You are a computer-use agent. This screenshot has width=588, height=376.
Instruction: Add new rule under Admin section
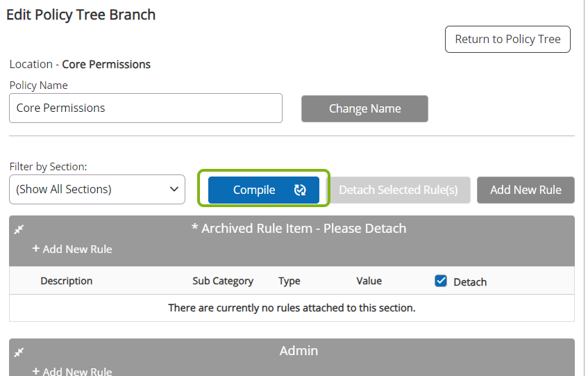tap(72, 371)
